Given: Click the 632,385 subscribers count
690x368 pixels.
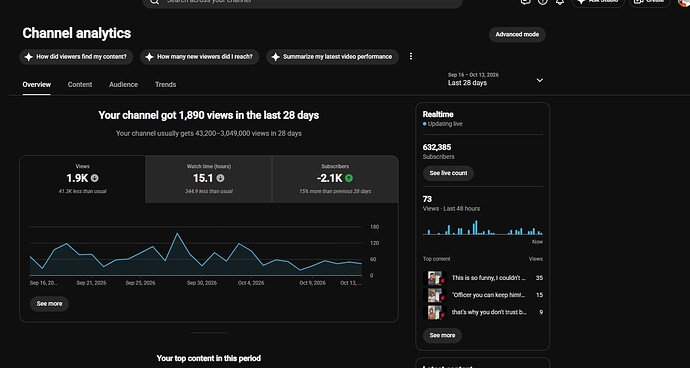Looking at the screenshot, I should pos(437,147).
